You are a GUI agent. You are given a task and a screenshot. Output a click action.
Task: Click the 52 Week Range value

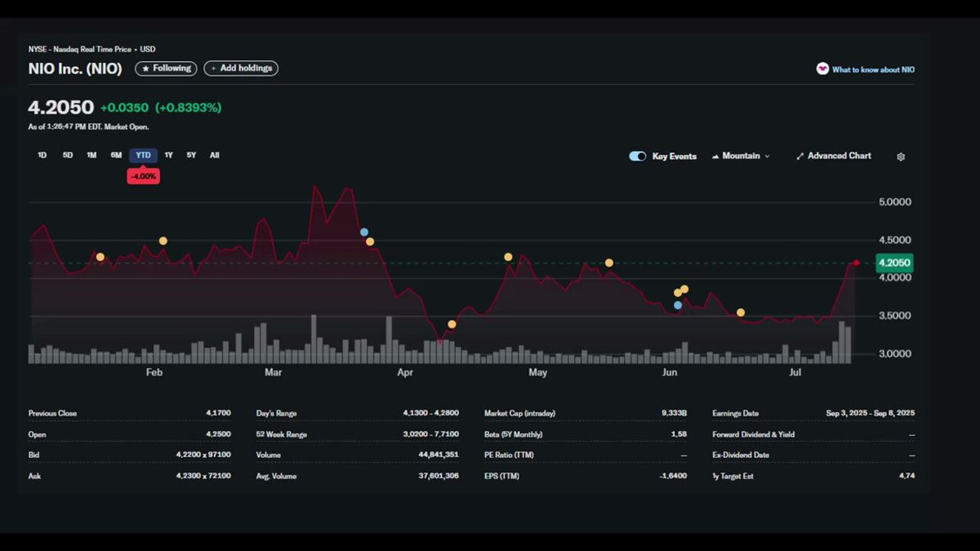click(430, 434)
